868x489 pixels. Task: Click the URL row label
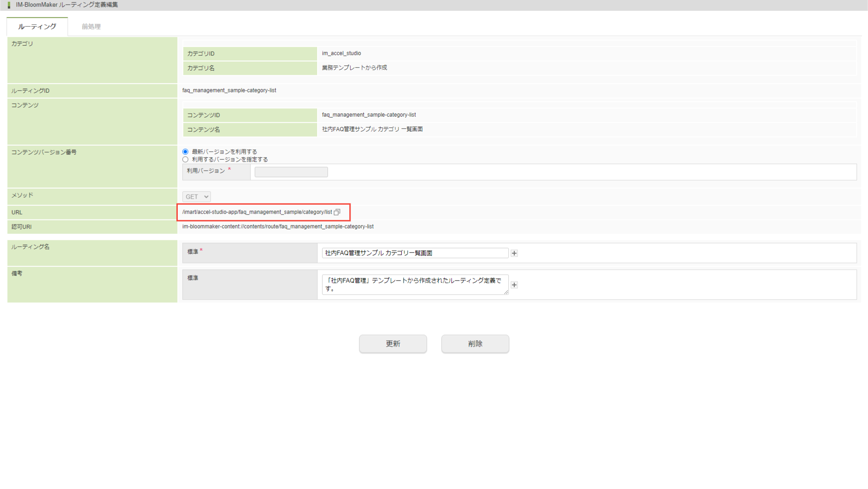point(17,213)
